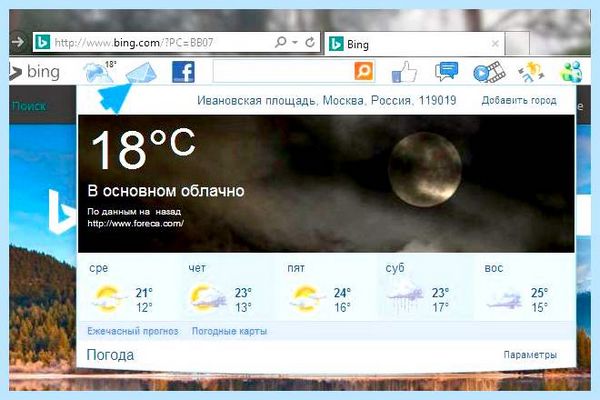Select the сре forecast day
This screenshot has width=600, height=400.
click(127, 289)
